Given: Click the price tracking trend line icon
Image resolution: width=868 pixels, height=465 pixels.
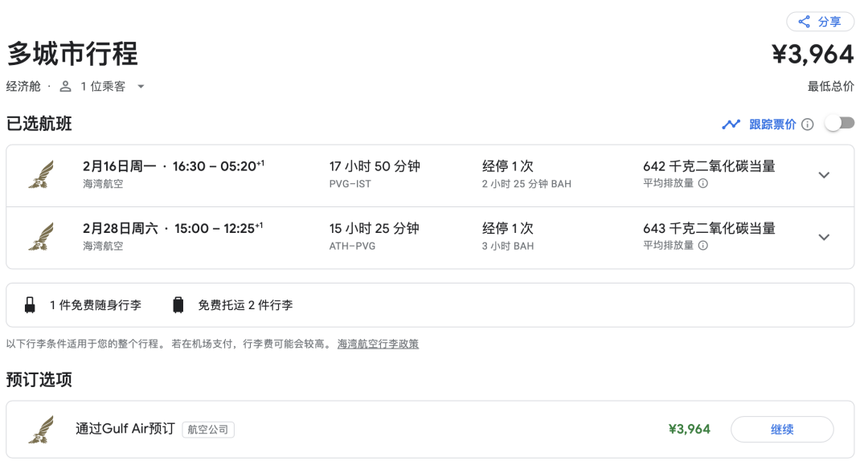Looking at the screenshot, I should [x=731, y=124].
